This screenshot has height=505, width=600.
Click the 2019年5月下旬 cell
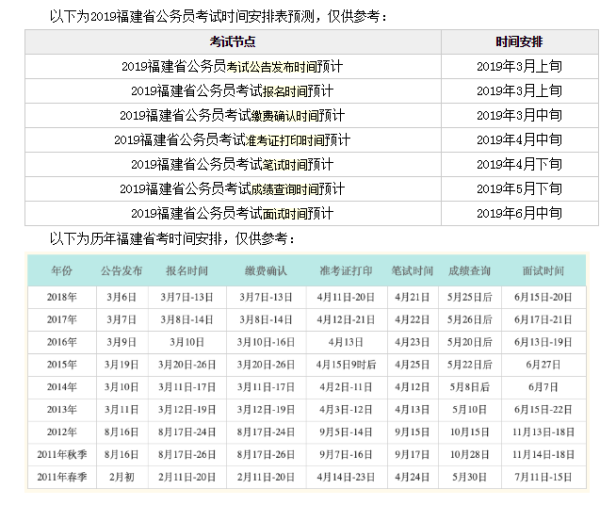click(x=519, y=189)
